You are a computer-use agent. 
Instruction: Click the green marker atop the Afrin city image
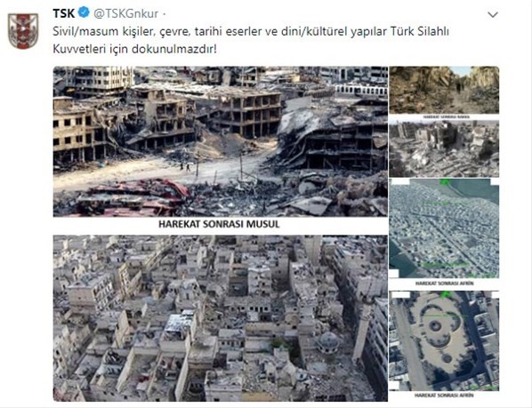coord(444,182)
